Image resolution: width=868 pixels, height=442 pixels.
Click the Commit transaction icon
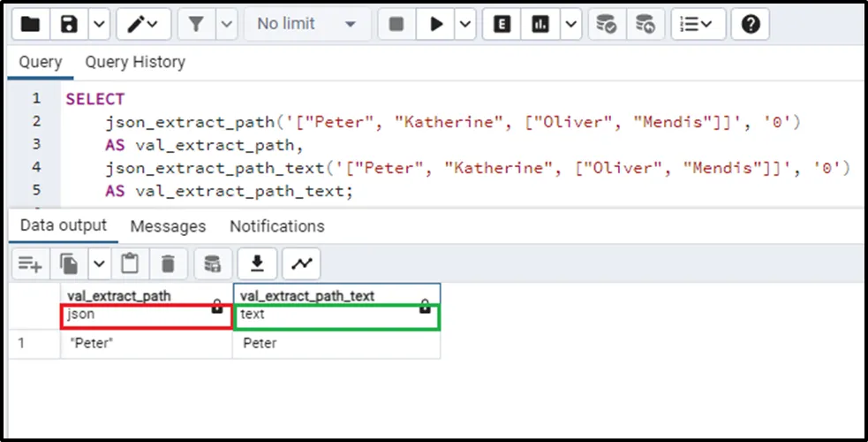tap(607, 25)
